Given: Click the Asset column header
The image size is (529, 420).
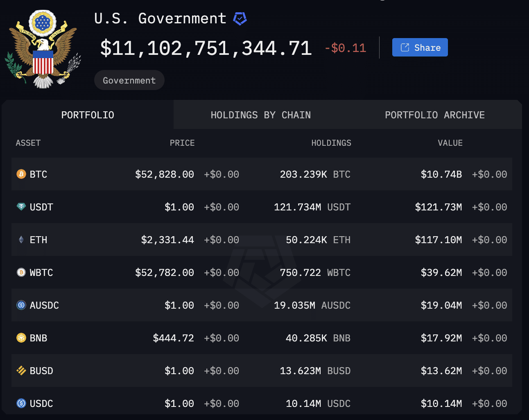Looking at the screenshot, I should tap(28, 143).
